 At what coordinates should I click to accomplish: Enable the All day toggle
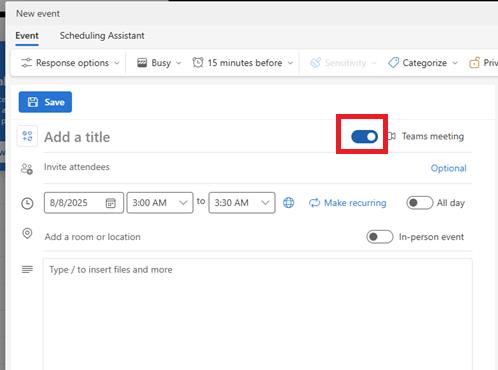tap(419, 203)
